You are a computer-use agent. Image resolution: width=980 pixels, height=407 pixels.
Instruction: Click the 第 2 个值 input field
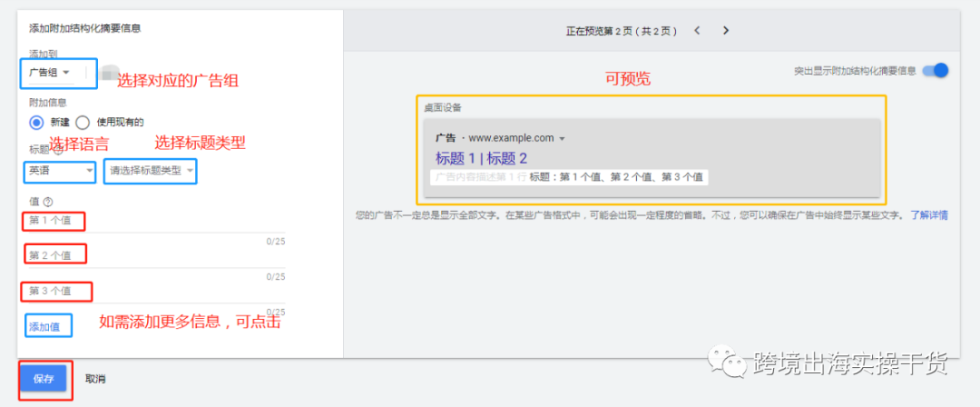[x=157, y=255]
